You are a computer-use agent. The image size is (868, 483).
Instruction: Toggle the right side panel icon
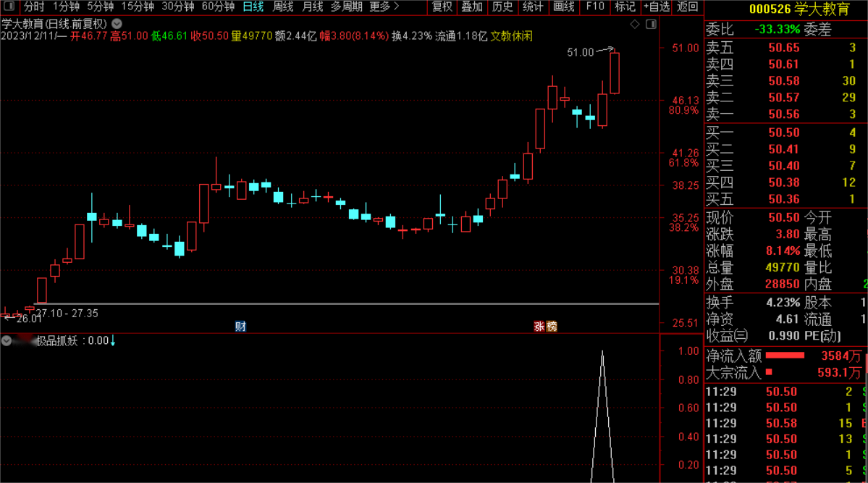click(x=651, y=24)
